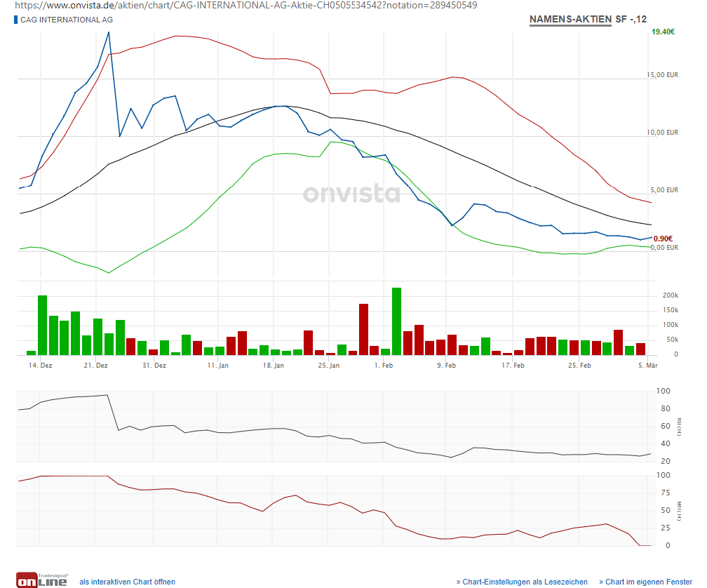The width and height of the screenshot is (707, 588).
Task: Click the 'SF -,12' title text
Action: [x=631, y=20]
